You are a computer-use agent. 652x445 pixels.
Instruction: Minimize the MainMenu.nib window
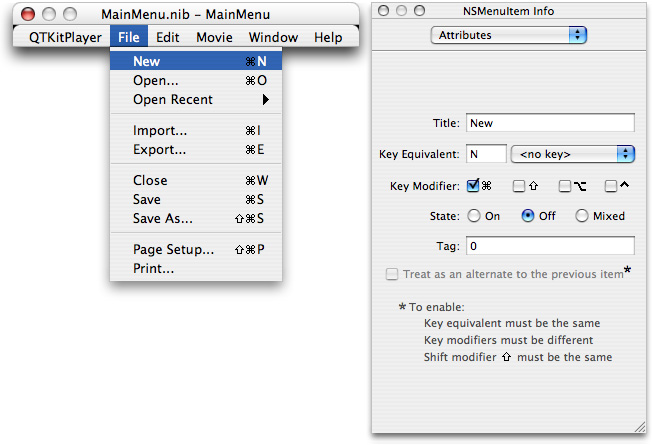pyautogui.click(x=49, y=14)
